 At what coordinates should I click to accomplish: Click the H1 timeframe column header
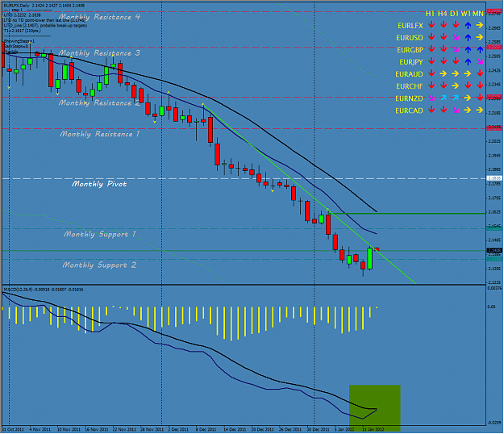click(x=430, y=14)
